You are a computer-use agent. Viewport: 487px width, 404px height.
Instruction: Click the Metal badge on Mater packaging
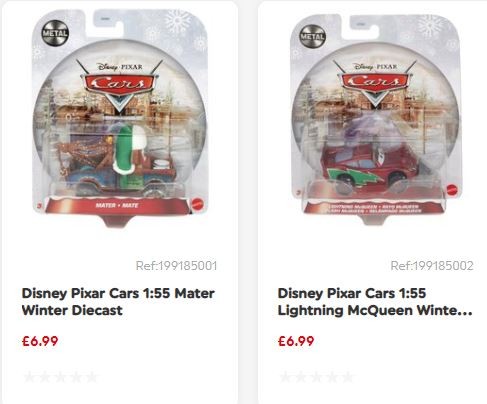click(55, 33)
